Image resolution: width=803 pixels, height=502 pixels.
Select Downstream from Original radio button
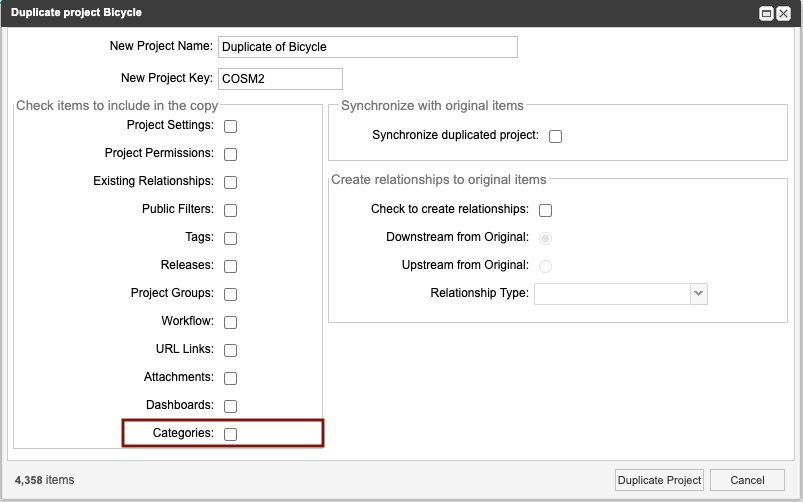[x=545, y=238]
